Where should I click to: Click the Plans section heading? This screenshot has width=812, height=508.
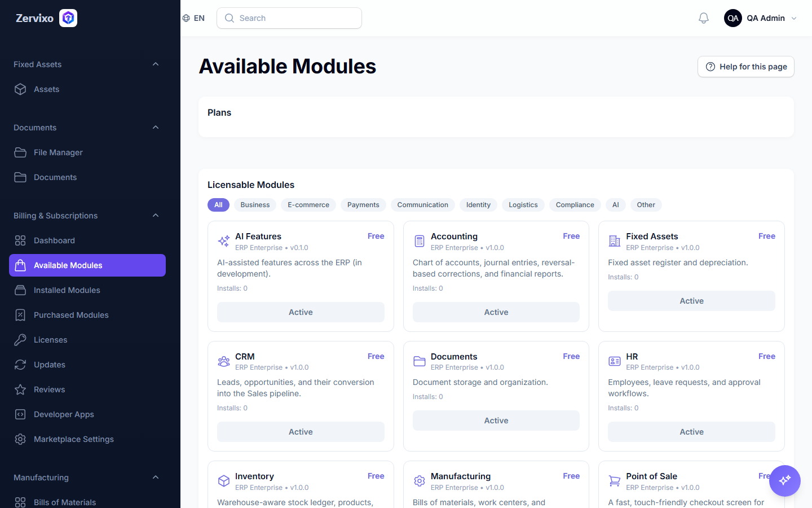click(219, 113)
